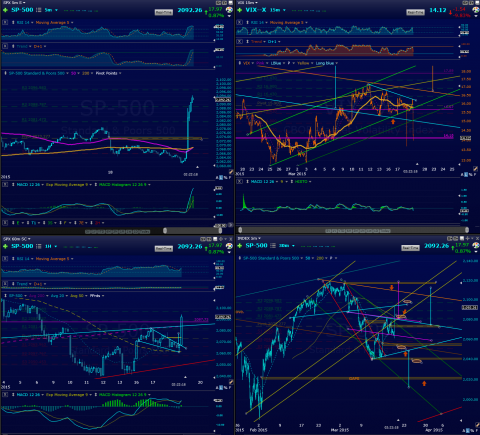The width and height of the screenshot is (480, 435).
Task: Open list icon beside SP-500 1H title
Action: [39, 246]
